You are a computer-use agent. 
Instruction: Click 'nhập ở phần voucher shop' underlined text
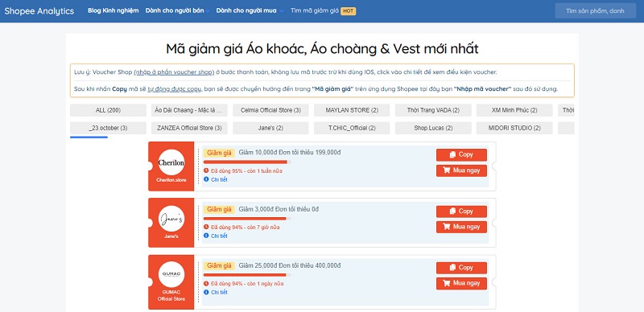tap(174, 72)
